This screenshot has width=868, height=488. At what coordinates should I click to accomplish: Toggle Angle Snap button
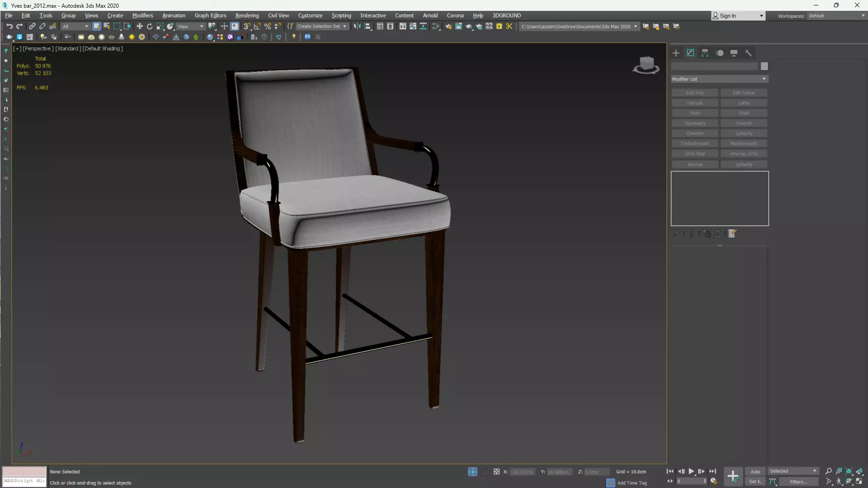(x=257, y=26)
